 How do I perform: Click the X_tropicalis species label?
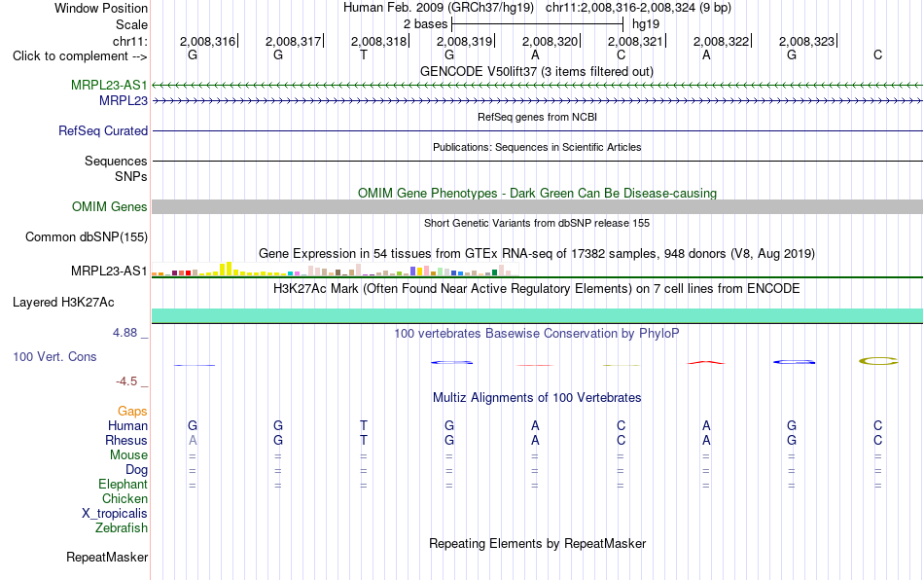pos(115,514)
